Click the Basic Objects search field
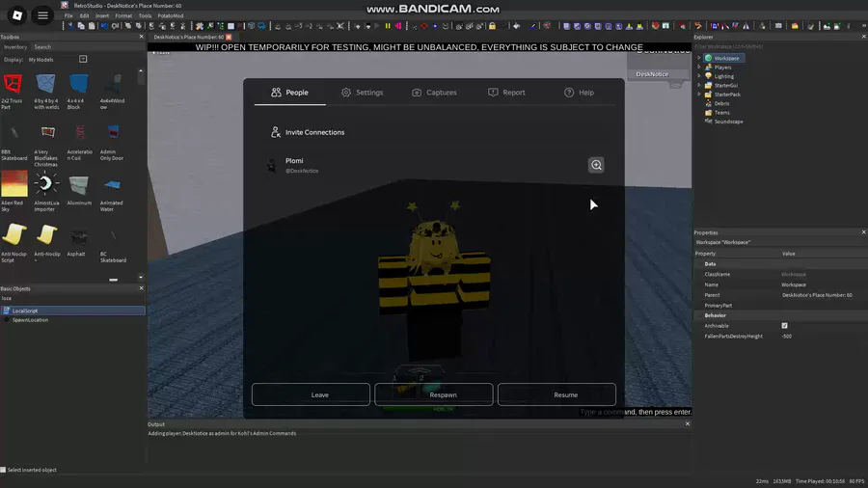The image size is (868, 488). click(x=72, y=298)
